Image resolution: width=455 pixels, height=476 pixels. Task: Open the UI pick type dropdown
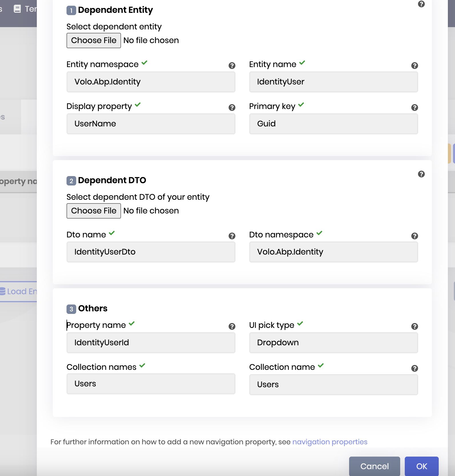pyautogui.click(x=333, y=343)
